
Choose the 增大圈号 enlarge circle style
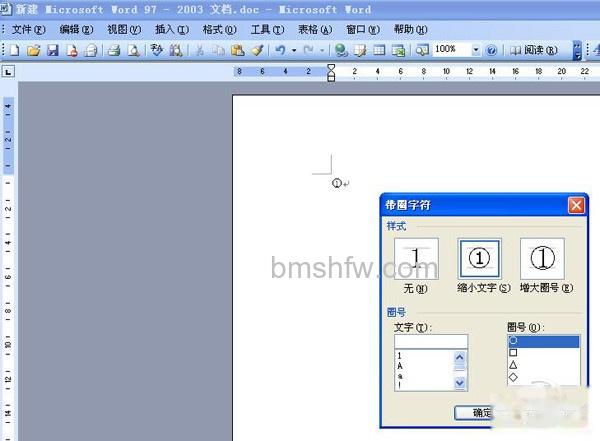pyautogui.click(x=542, y=258)
